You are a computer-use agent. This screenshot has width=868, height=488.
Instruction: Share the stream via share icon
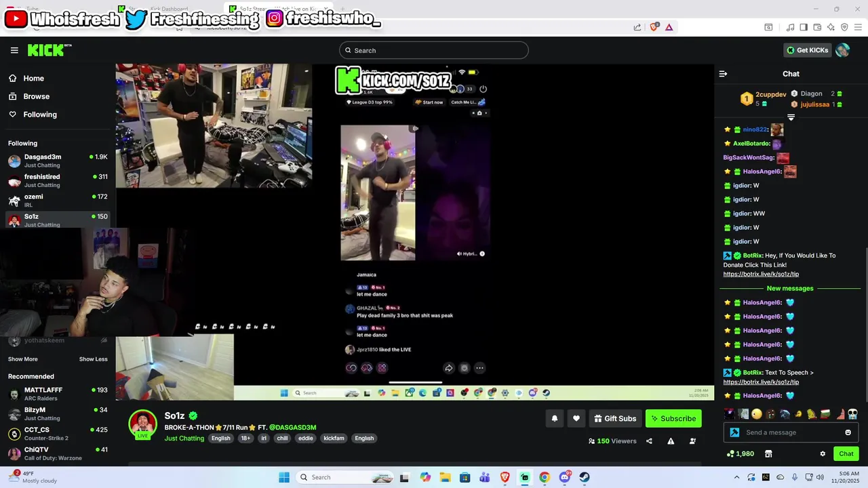tap(649, 441)
